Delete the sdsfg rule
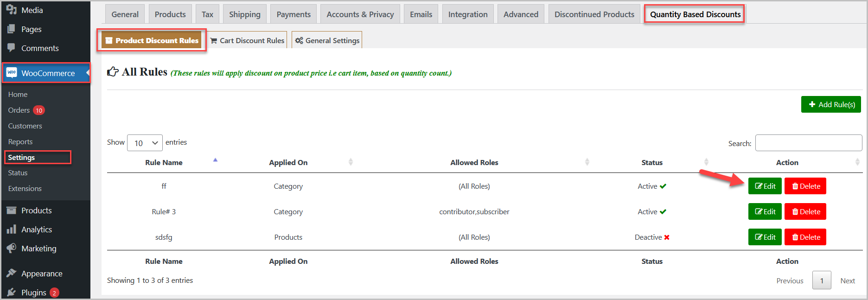This screenshot has height=300, width=868. (805, 237)
